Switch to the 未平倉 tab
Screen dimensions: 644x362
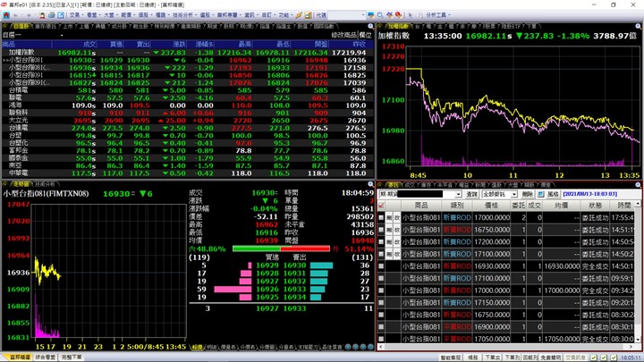(445, 185)
